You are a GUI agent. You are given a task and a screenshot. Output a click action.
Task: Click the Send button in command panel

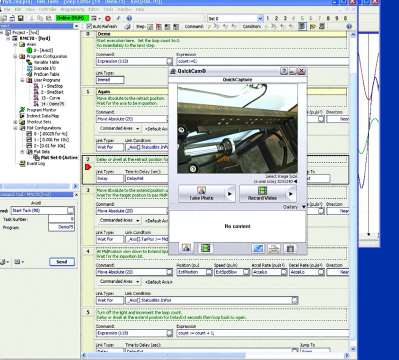pos(62,262)
